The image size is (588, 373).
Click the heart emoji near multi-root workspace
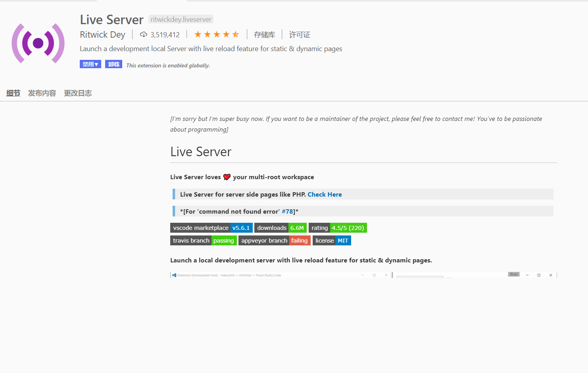pyautogui.click(x=227, y=177)
